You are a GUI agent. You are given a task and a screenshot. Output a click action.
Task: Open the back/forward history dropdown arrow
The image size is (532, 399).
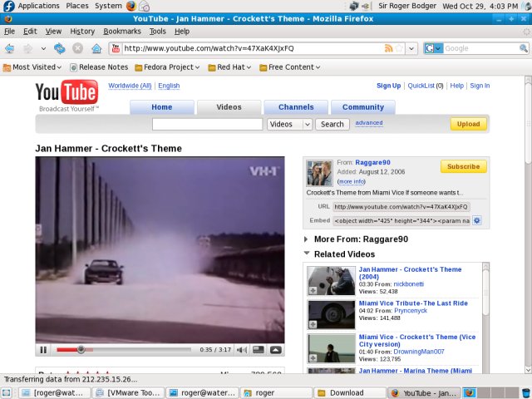pyautogui.click(x=43, y=48)
